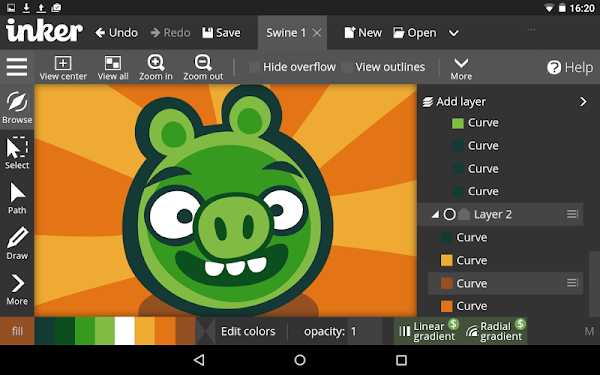The image size is (600, 375).
Task: Open the hamburger menu
Action: point(17,67)
